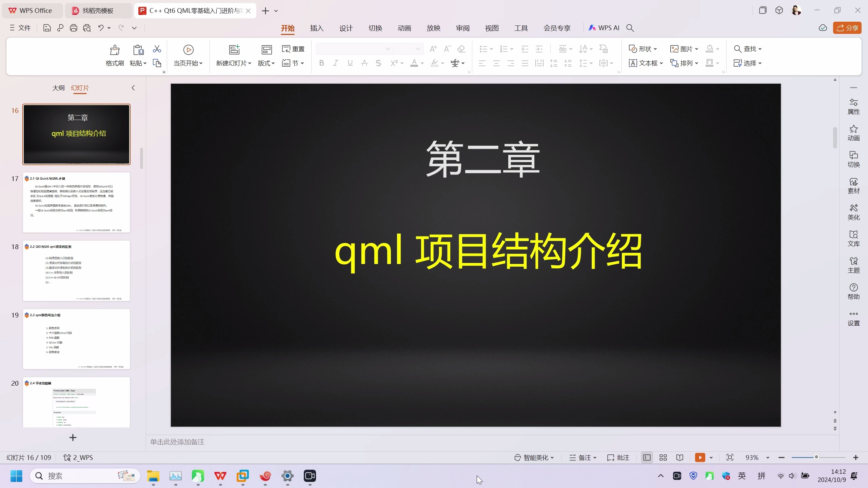This screenshot has width=868, height=488.
Task: Click the 重置 reset slide icon
Action: tap(293, 49)
